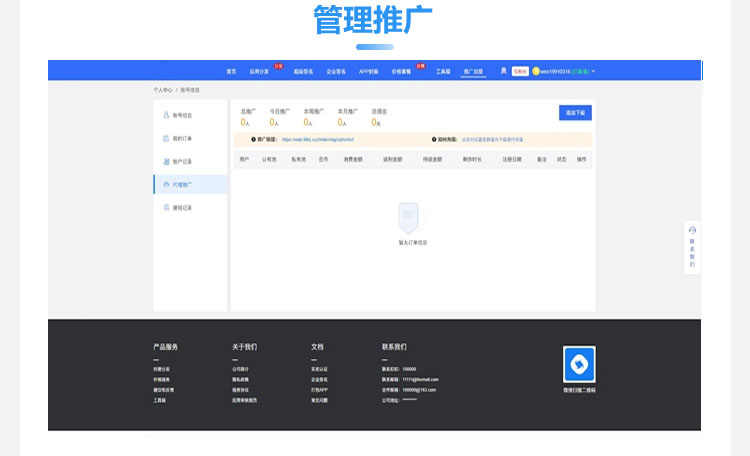Select 代理推广 in the sidebar

[x=182, y=185]
